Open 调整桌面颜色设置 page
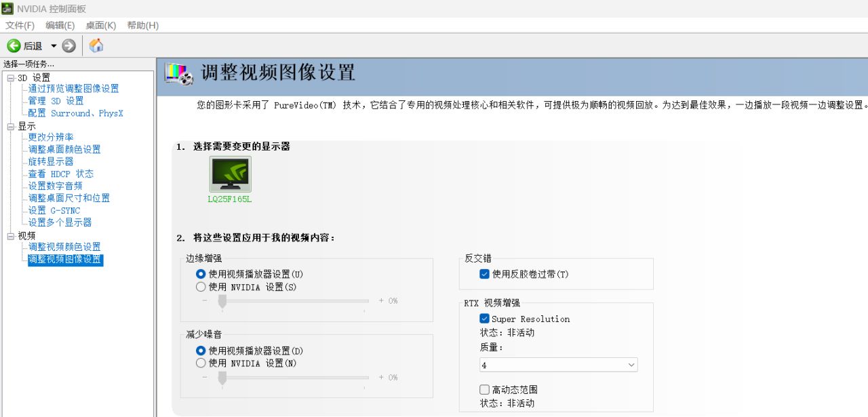The height and width of the screenshot is (417, 868). (x=64, y=149)
